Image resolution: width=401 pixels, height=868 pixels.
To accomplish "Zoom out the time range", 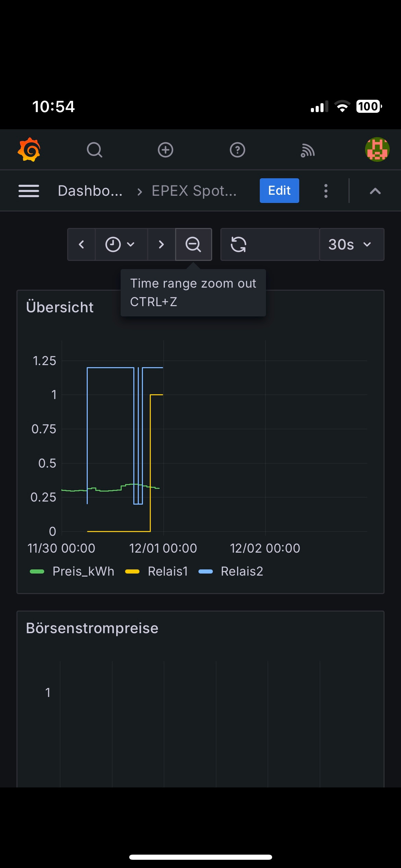I will click(x=193, y=244).
